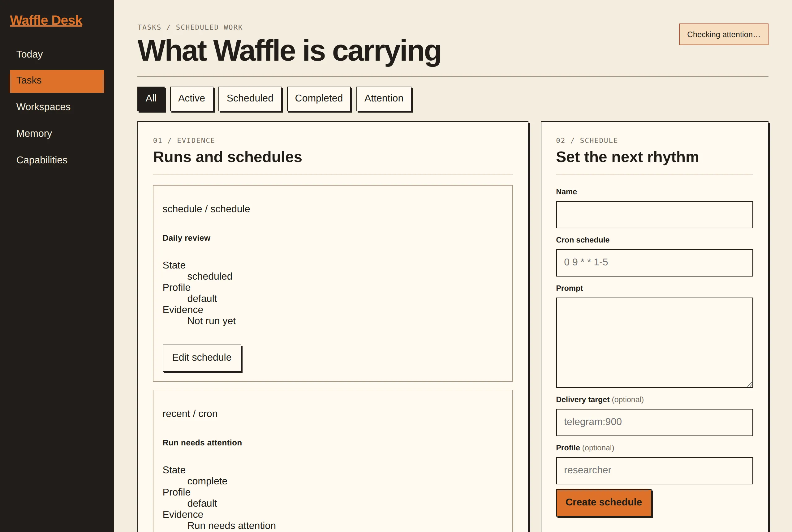Filter tasks by Active
This screenshot has width=792, height=532.
[x=192, y=98]
